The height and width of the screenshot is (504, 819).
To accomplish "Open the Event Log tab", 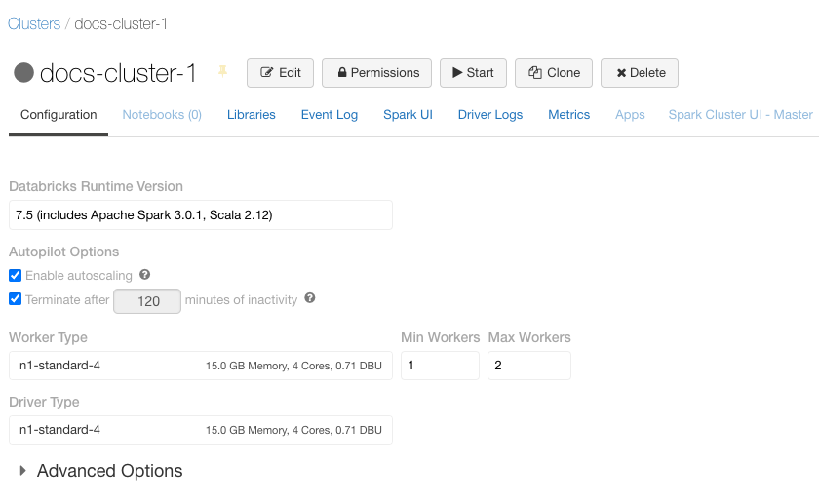I will 330,115.
